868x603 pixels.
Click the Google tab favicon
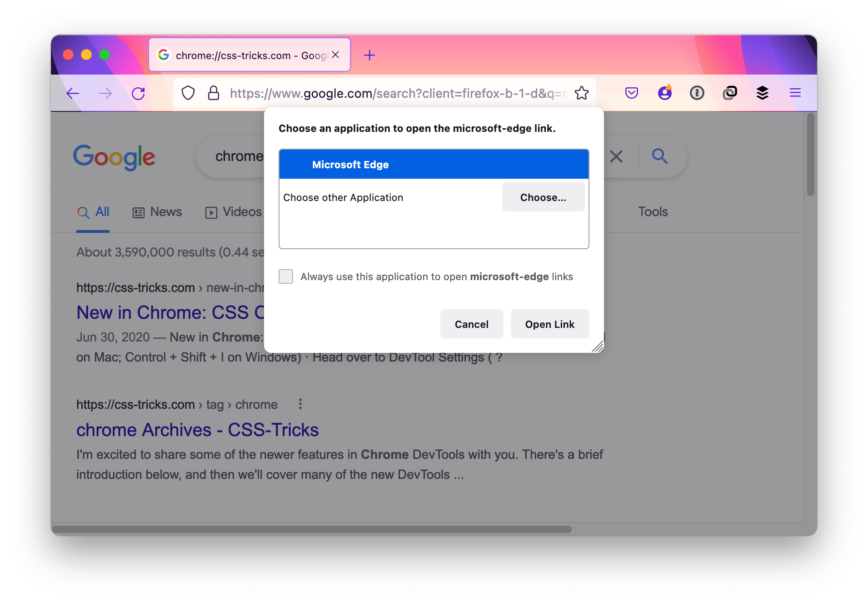point(164,55)
